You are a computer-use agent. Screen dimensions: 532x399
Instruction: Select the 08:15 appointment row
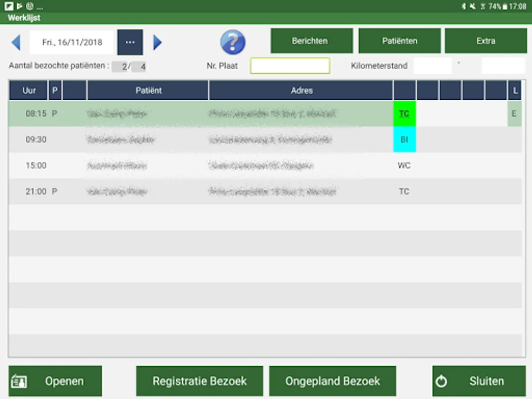(265, 113)
